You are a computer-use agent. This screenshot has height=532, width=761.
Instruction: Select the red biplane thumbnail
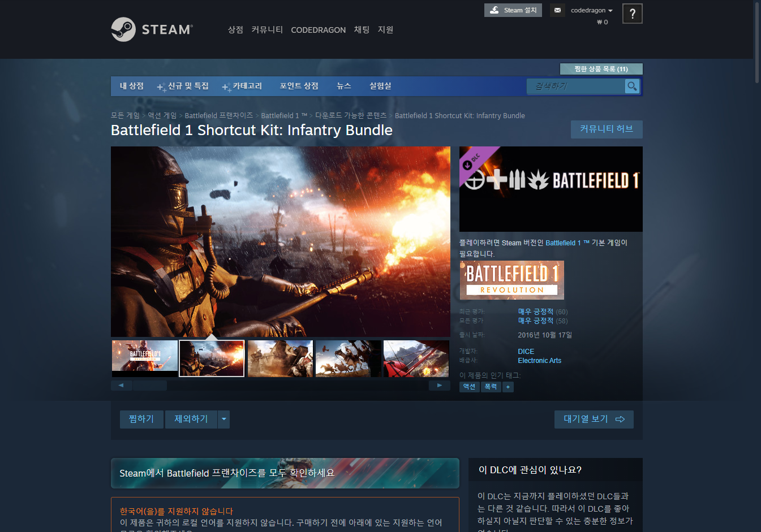coord(416,358)
